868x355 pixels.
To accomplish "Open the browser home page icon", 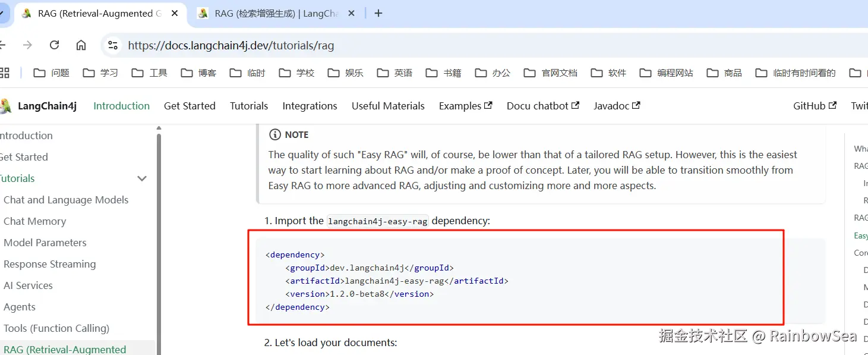I will click(x=81, y=45).
